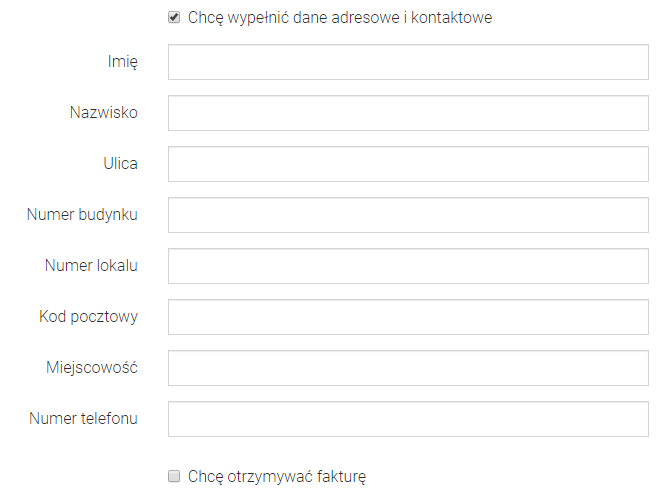Enable the 'Chcę otrzymywać fakturę' checkbox
Image resolution: width=667 pixels, height=501 pixels.
[174, 476]
